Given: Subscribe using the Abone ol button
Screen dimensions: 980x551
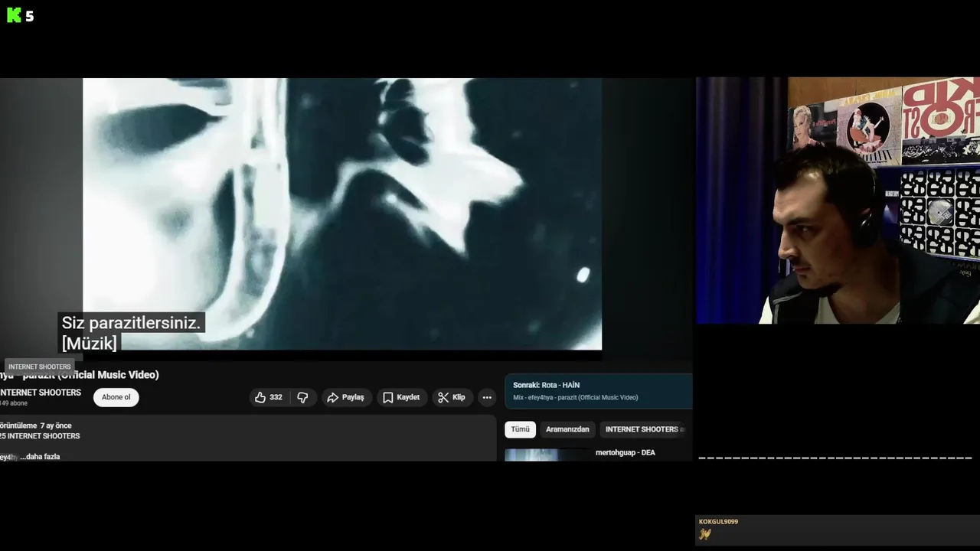Looking at the screenshot, I should [x=116, y=397].
